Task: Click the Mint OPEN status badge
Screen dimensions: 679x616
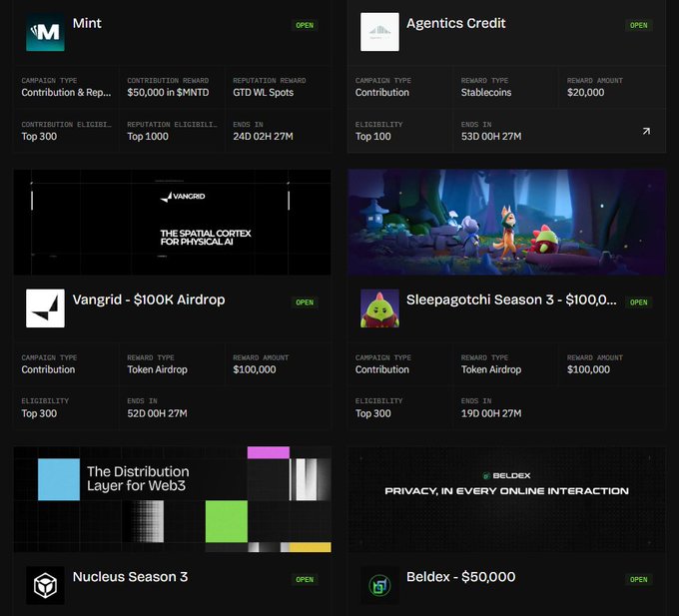Action: click(x=305, y=25)
